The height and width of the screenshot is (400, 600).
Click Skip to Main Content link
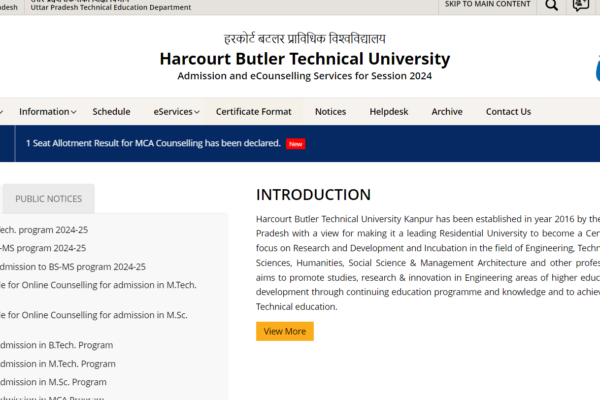[x=488, y=4]
